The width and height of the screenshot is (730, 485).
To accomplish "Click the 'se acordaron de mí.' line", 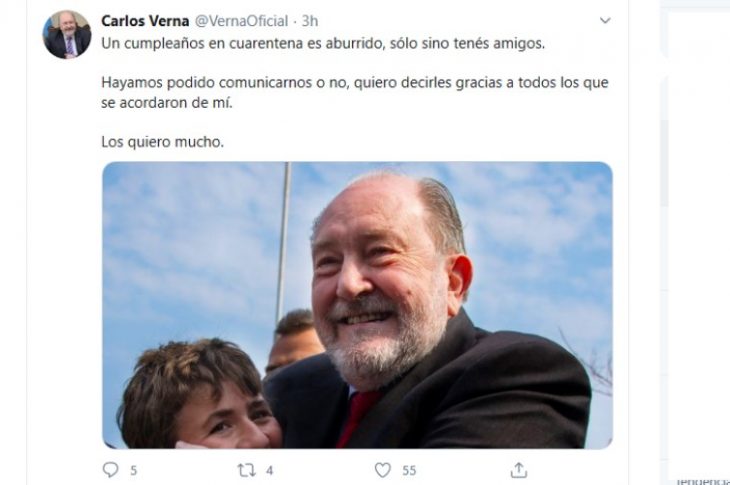I will pyautogui.click(x=167, y=102).
